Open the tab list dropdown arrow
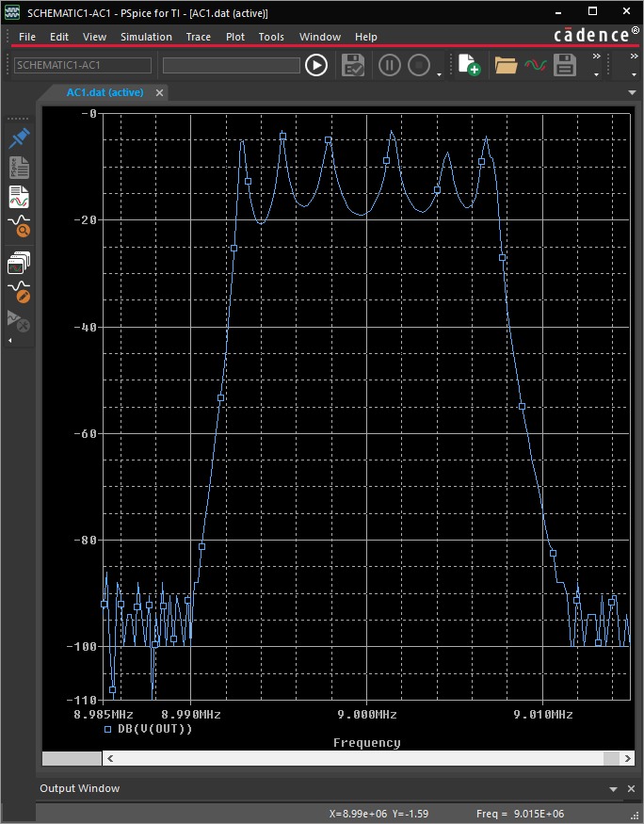The height and width of the screenshot is (824, 644). (632, 92)
